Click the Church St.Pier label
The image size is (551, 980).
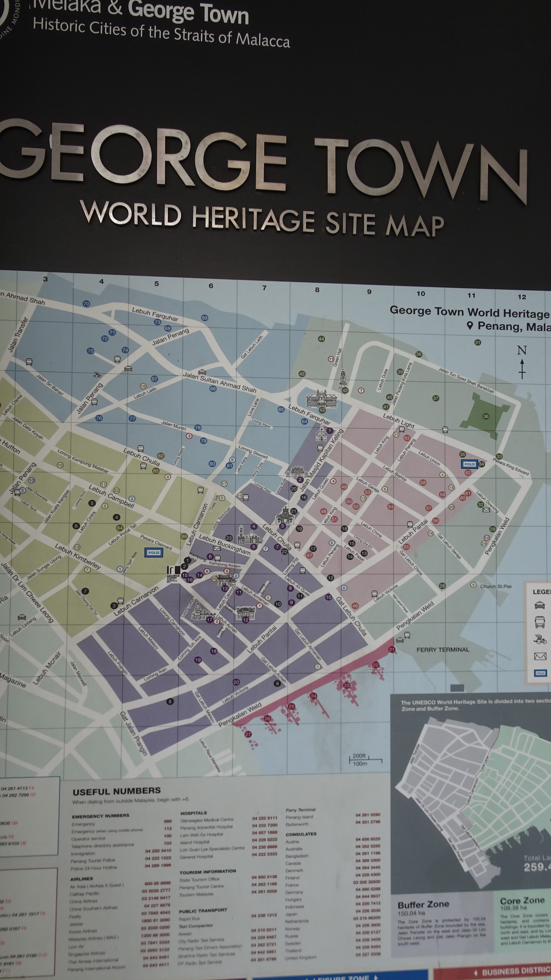496,586
